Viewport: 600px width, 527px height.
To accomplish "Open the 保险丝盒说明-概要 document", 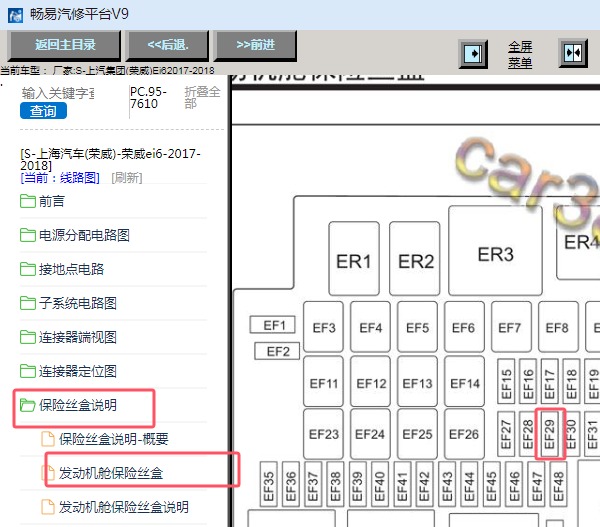I will click(114, 439).
